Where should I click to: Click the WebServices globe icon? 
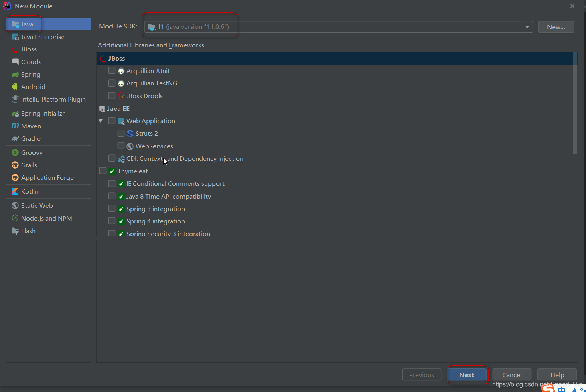tap(130, 146)
